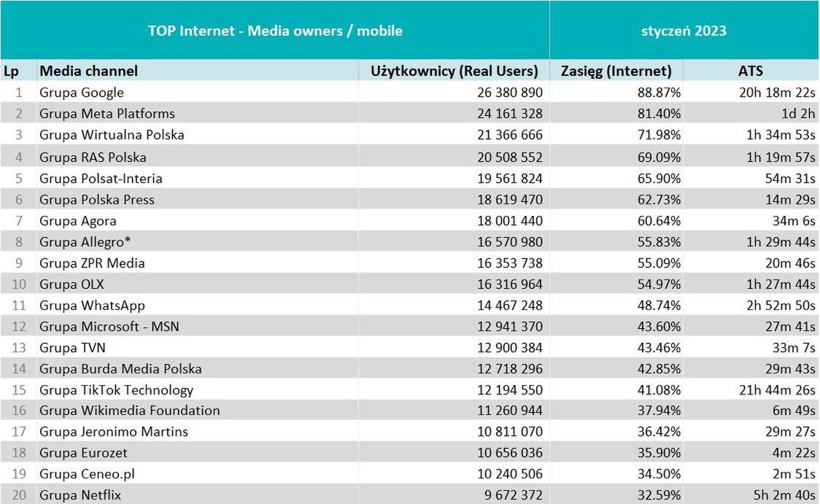Click the 'Grupa Meta Platforms' cell
This screenshot has width=820, height=504.
(x=107, y=114)
